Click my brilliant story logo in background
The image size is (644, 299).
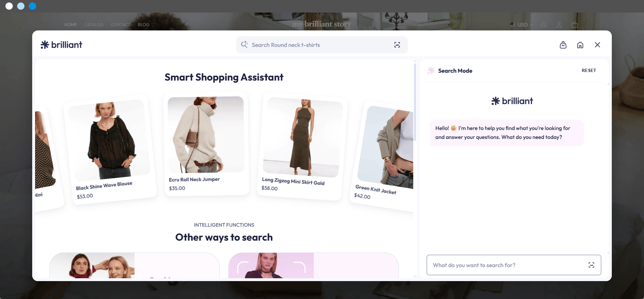(x=322, y=24)
